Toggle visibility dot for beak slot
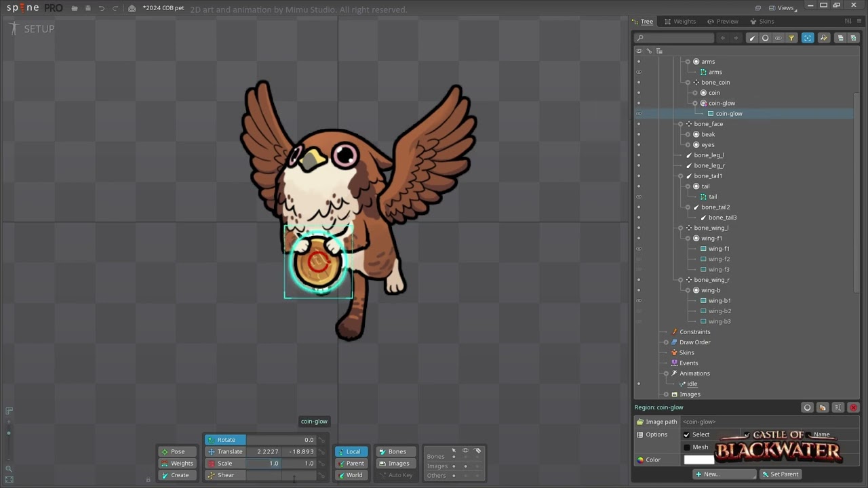Screen dimensions: 868x488 coord(638,134)
